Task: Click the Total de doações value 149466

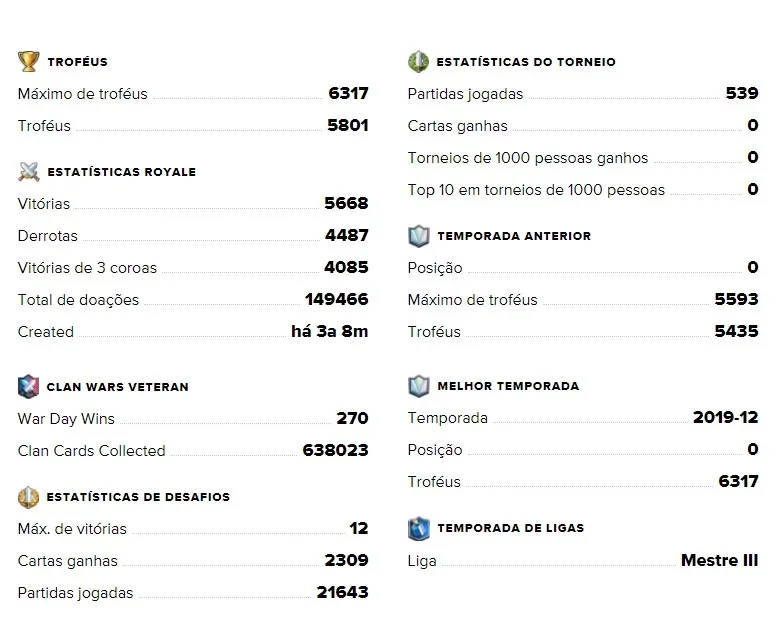Action: [x=337, y=299]
